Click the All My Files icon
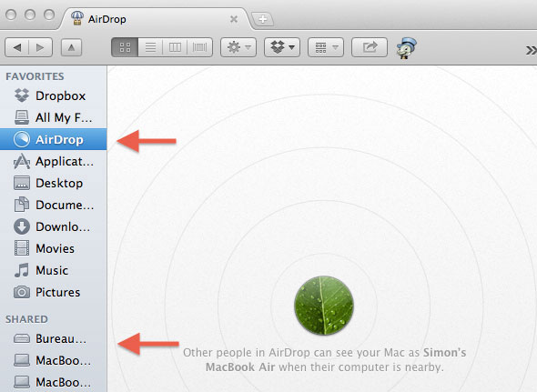Screen dimensions: 537x392 (x=22, y=117)
